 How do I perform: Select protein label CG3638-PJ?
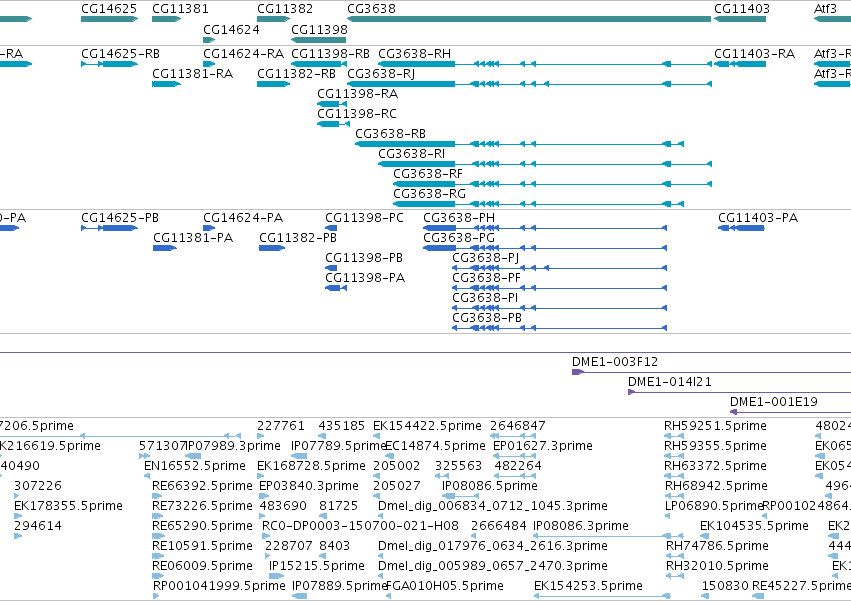click(485, 258)
